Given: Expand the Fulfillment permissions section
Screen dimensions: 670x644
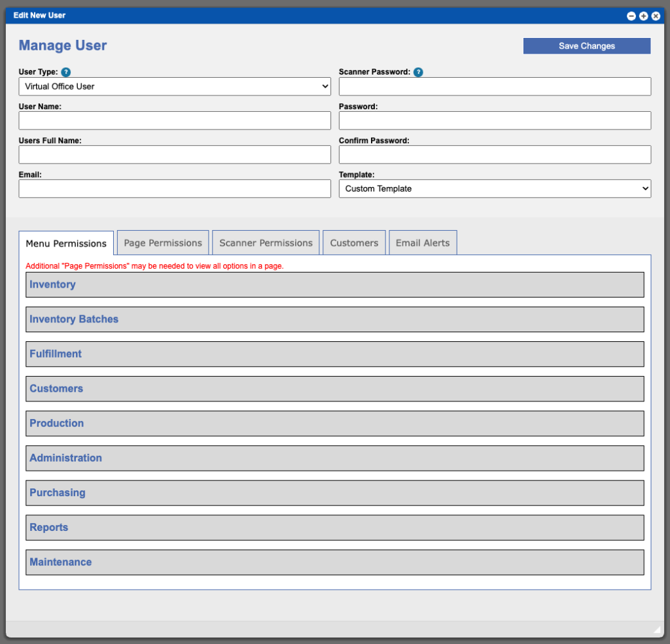Looking at the screenshot, I should coord(334,354).
